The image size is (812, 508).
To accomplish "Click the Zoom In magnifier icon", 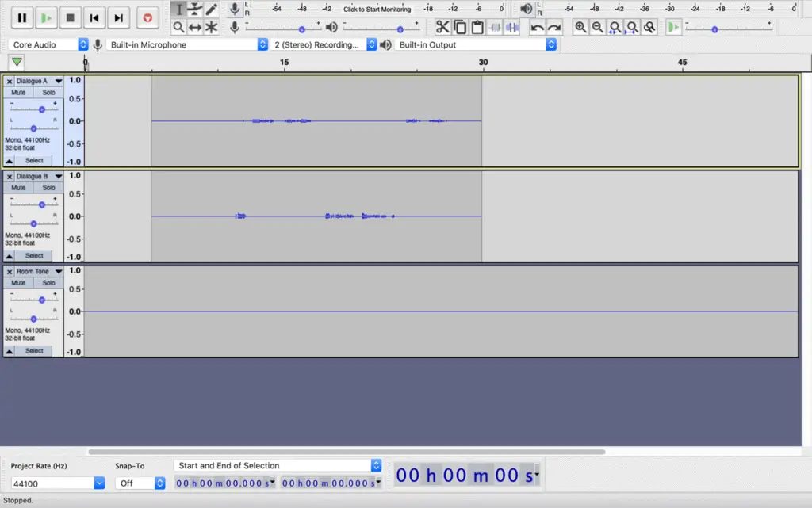I will point(580,27).
